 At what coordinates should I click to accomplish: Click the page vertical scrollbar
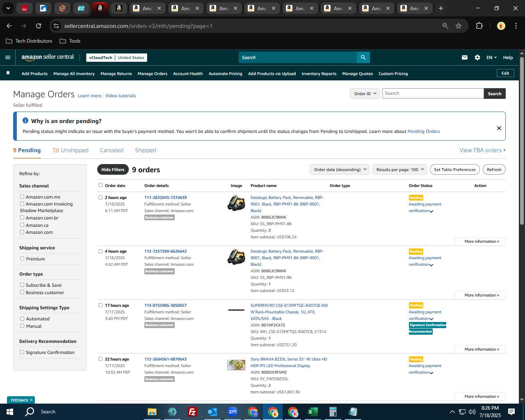point(522,141)
